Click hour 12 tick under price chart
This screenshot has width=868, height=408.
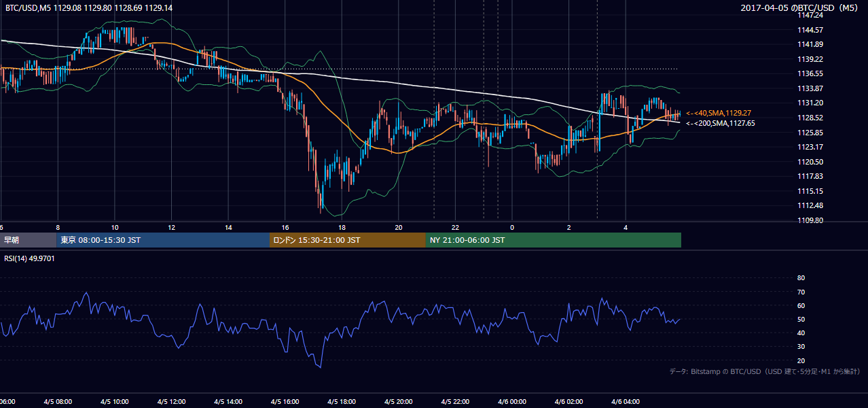click(172, 228)
